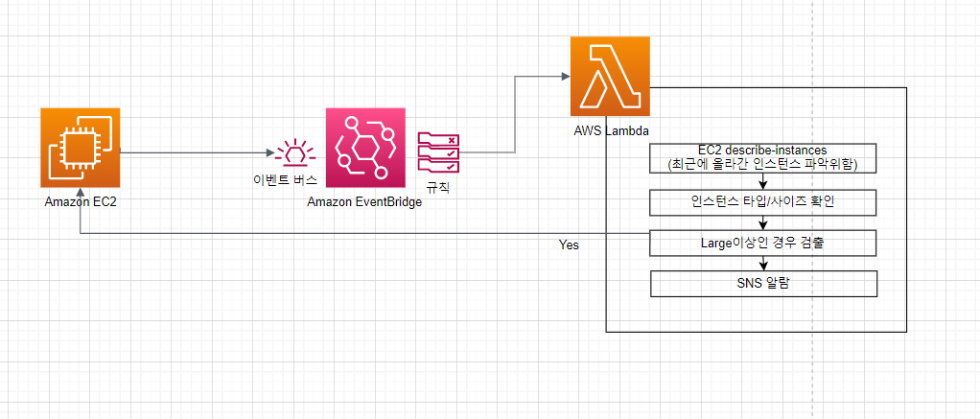Select the Amazon EventBridge icon
The height and width of the screenshot is (419, 980).
365,147
